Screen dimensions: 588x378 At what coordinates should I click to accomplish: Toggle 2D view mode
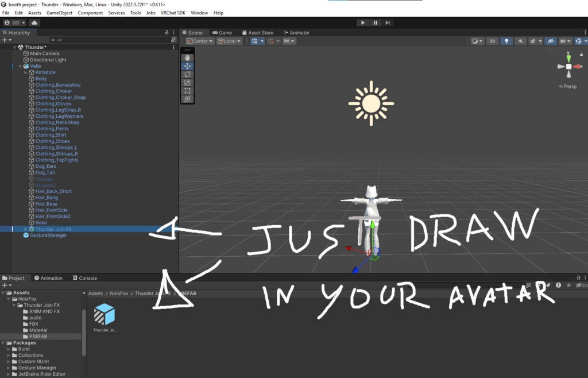[492, 41]
